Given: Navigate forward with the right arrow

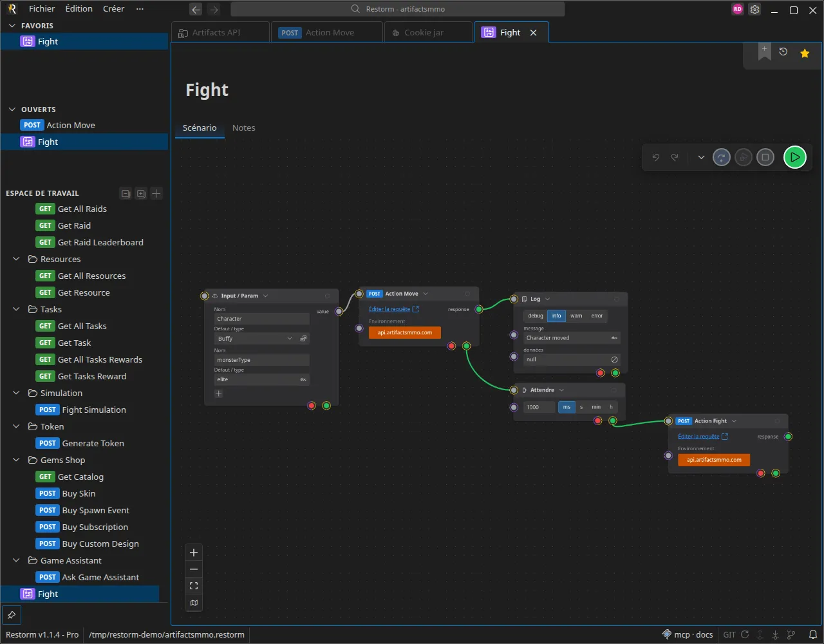Looking at the screenshot, I should pyautogui.click(x=214, y=10).
